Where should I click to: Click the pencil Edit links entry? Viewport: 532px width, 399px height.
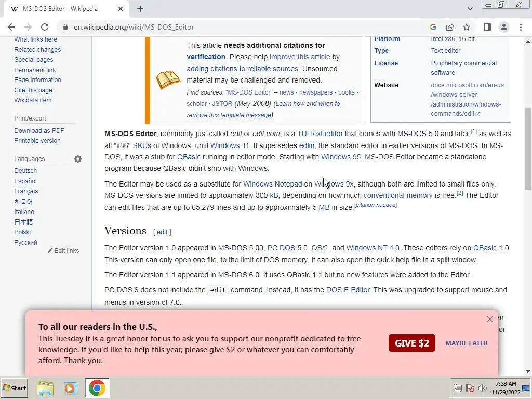point(63,251)
